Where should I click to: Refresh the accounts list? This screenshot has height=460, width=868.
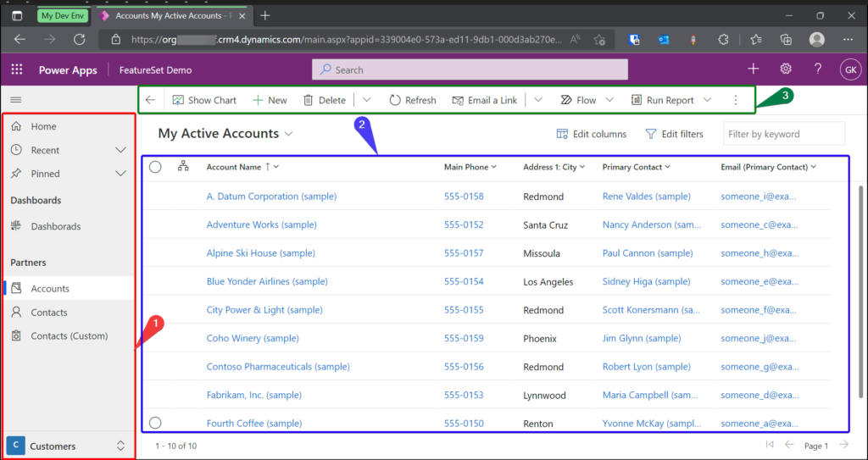click(412, 100)
